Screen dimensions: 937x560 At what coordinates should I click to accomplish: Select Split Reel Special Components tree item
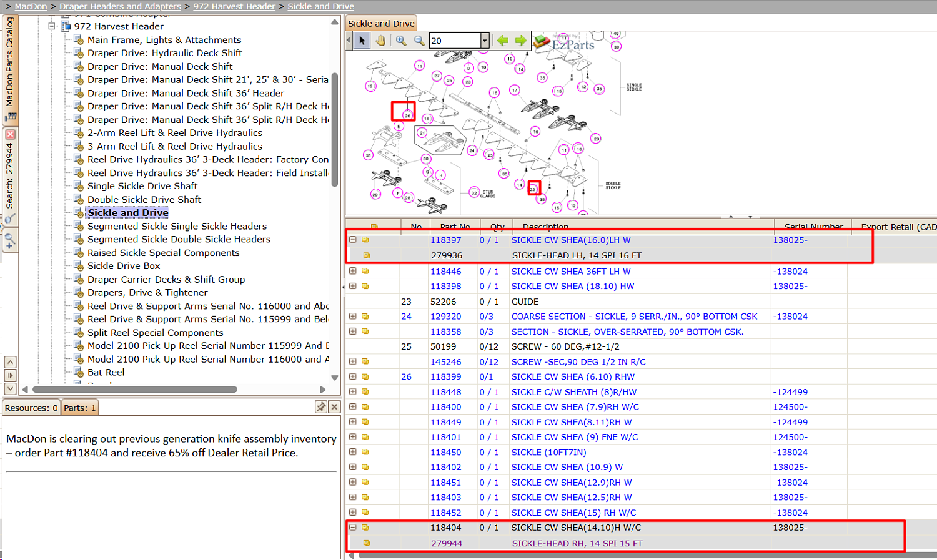156,333
